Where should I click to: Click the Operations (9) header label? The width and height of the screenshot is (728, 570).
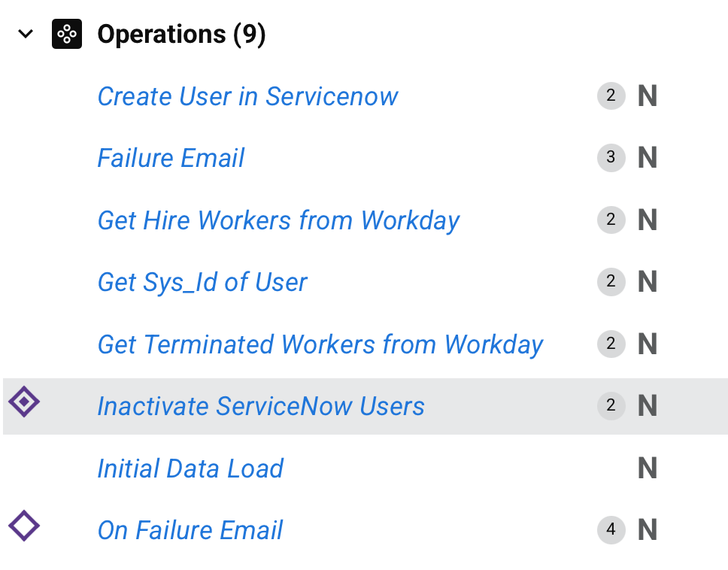(x=181, y=35)
